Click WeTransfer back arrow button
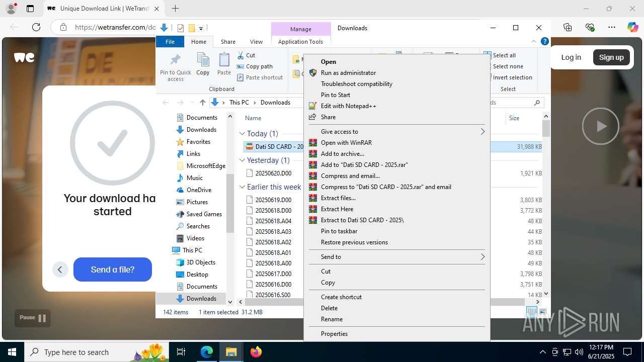Viewport: 644px width, 362px height. point(60,269)
